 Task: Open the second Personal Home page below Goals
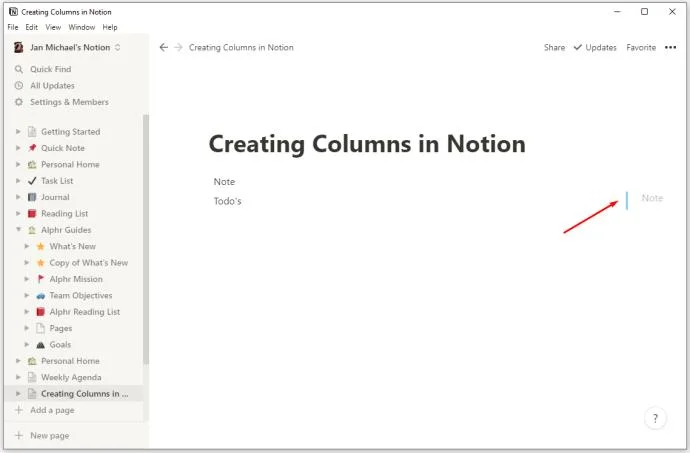coord(70,361)
